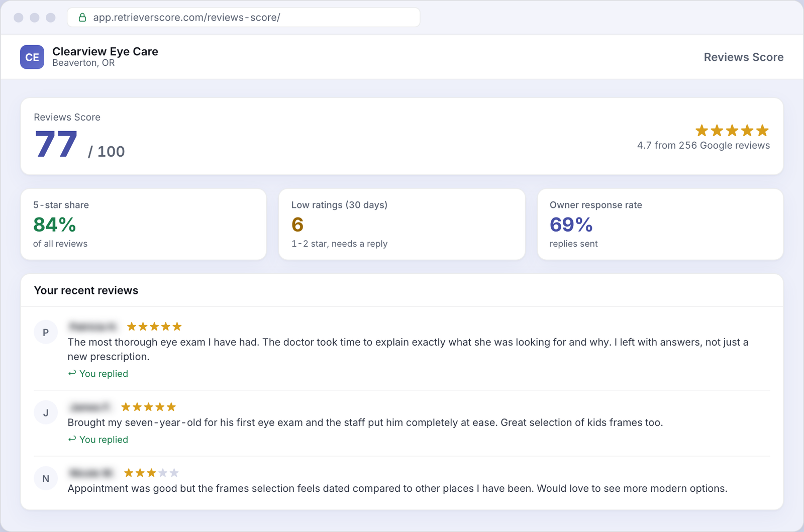The width and height of the screenshot is (804, 532).
Task: Click star rating on the seven-year-old exam review
Action: coord(149,407)
